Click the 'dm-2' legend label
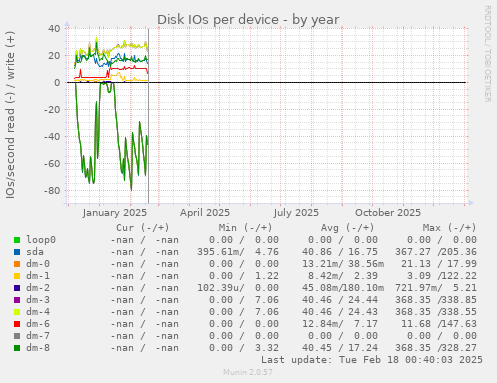Viewport: 497px width, 383px height. coord(38,288)
